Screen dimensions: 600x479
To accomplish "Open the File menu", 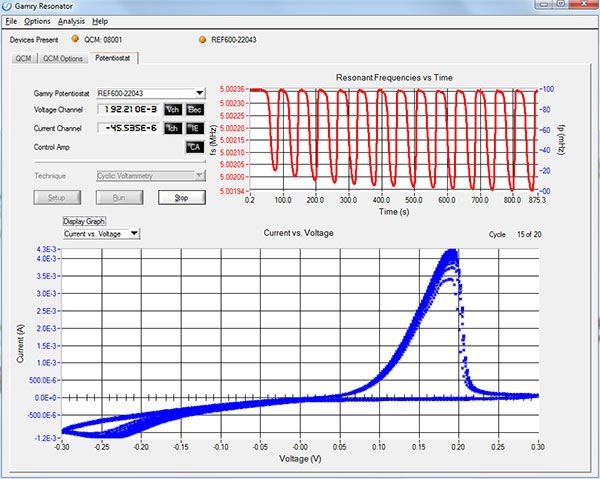I will tap(11, 21).
